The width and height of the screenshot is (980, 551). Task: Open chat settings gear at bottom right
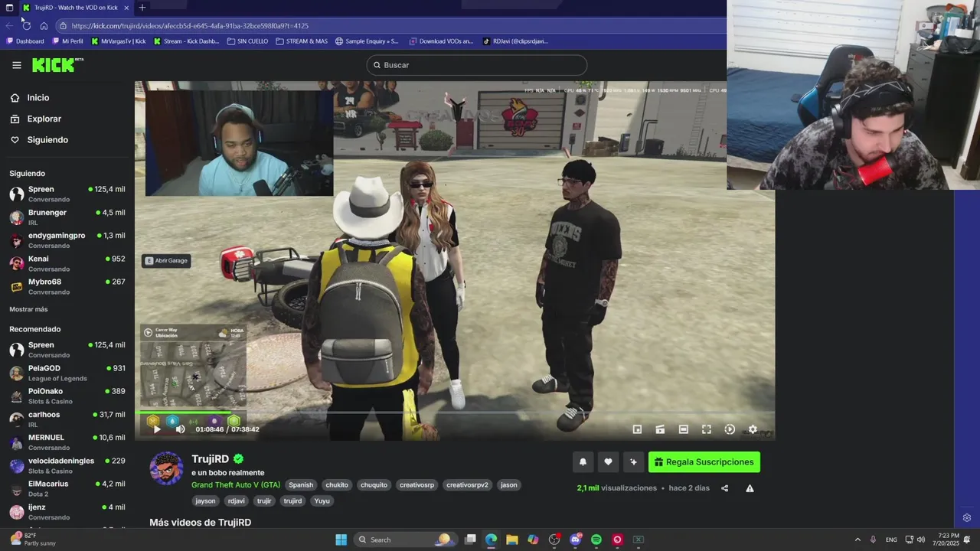(x=967, y=518)
